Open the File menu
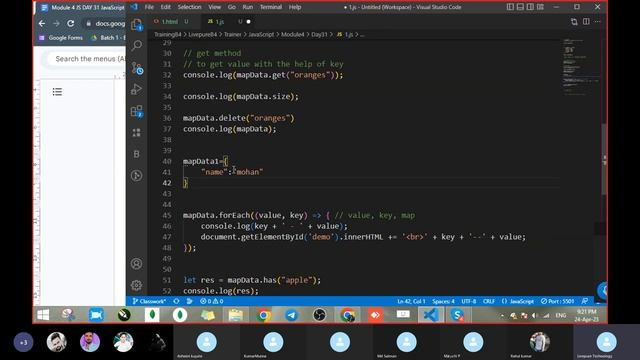 149,7
